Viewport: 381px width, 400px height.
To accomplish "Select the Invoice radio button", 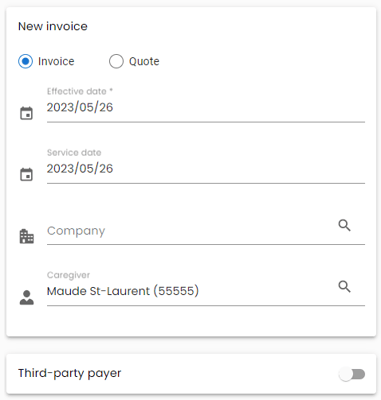I will (x=25, y=62).
